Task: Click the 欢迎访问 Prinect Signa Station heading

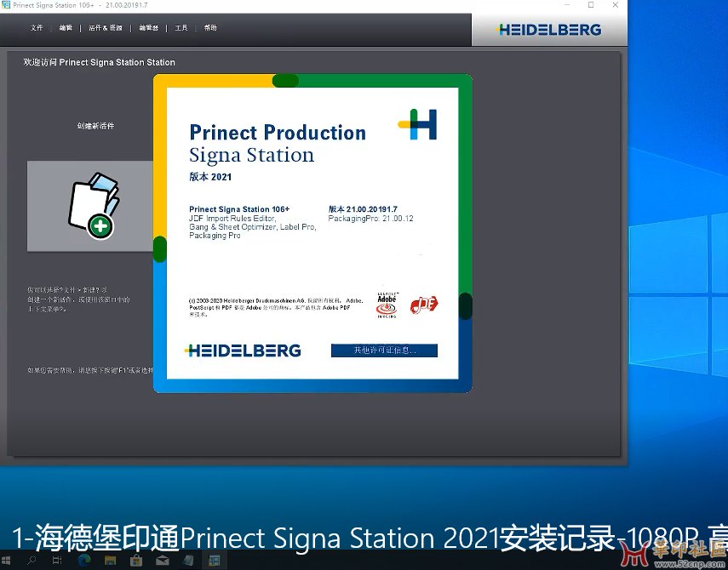Action: (x=100, y=62)
